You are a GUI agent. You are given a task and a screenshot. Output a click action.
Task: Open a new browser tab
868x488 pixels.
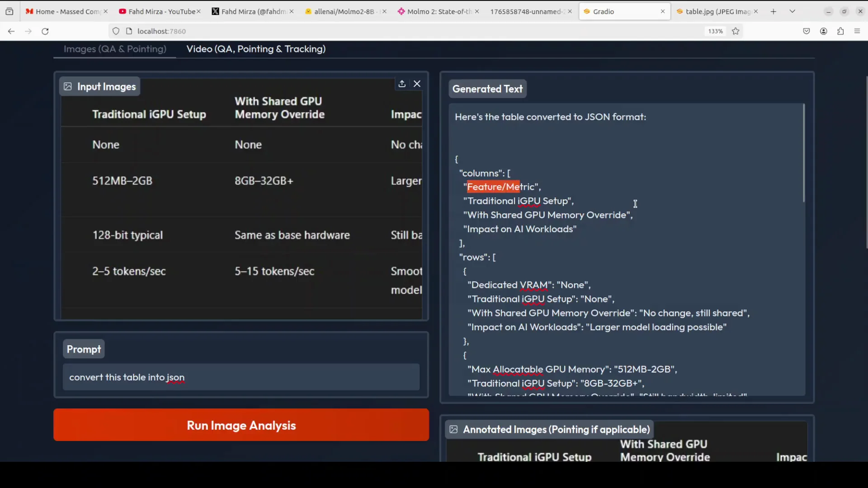pos(774,11)
